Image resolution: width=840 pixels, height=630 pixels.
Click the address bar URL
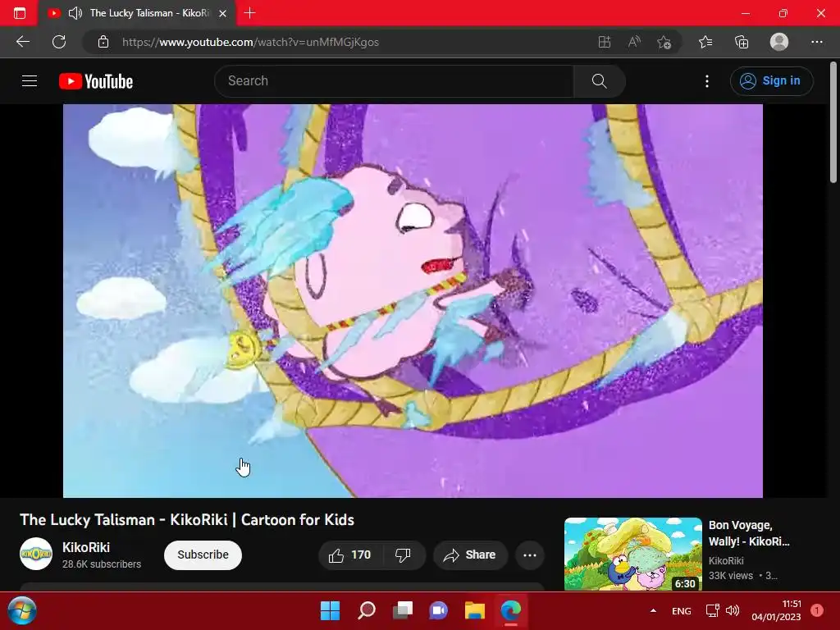click(x=250, y=42)
